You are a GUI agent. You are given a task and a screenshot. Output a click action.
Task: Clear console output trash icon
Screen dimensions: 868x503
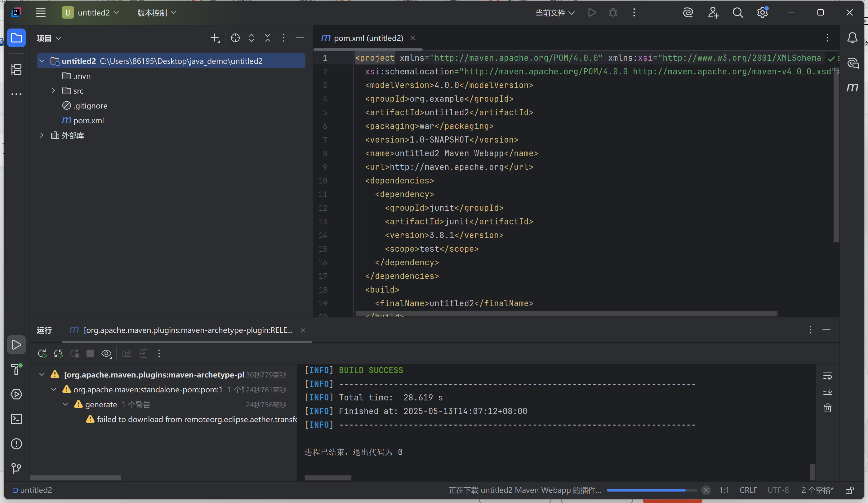coord(828,408)
